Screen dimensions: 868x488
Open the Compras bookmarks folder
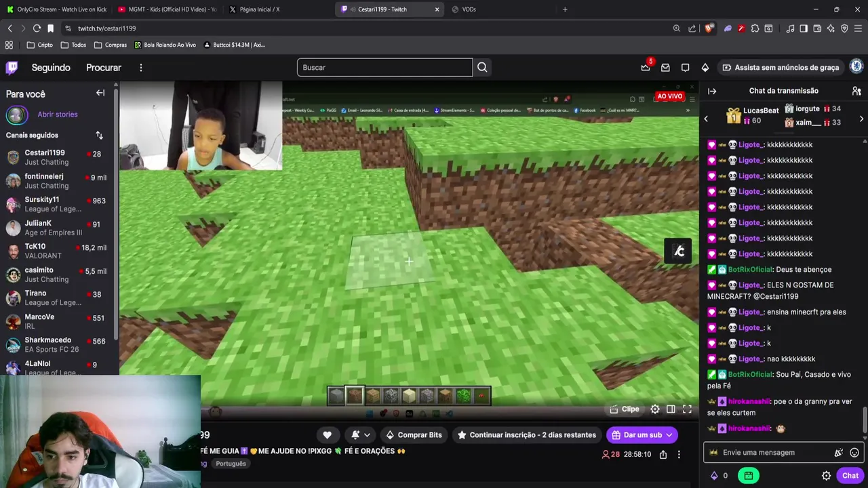coord(110,45)
